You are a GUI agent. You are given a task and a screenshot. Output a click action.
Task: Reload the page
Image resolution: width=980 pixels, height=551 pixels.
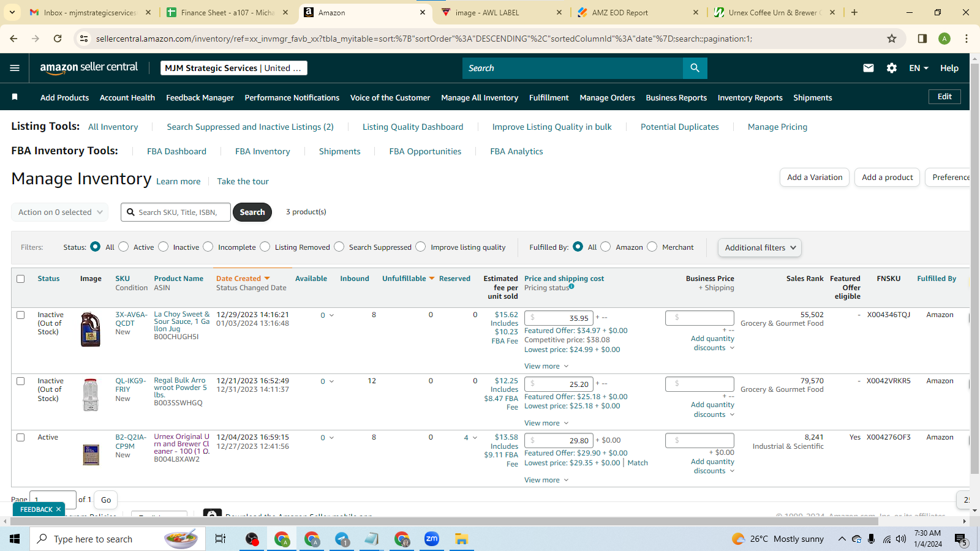click(58, 39)
